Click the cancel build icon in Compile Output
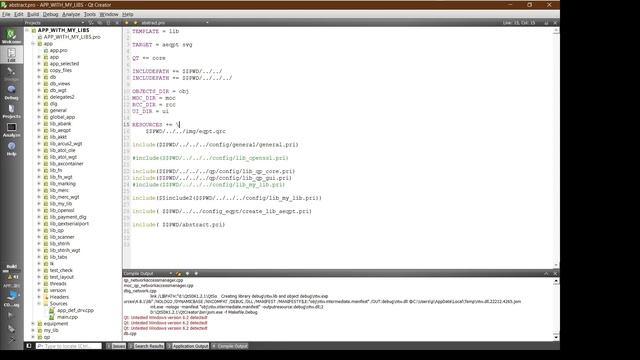The height and width of the screenshot is (360, 640). pyautogui.click(x=178, y=273)
